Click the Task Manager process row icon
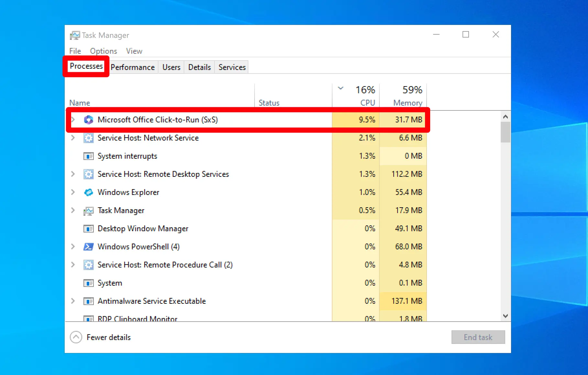This screenshot has width=588, height=375. click(88, 211)
